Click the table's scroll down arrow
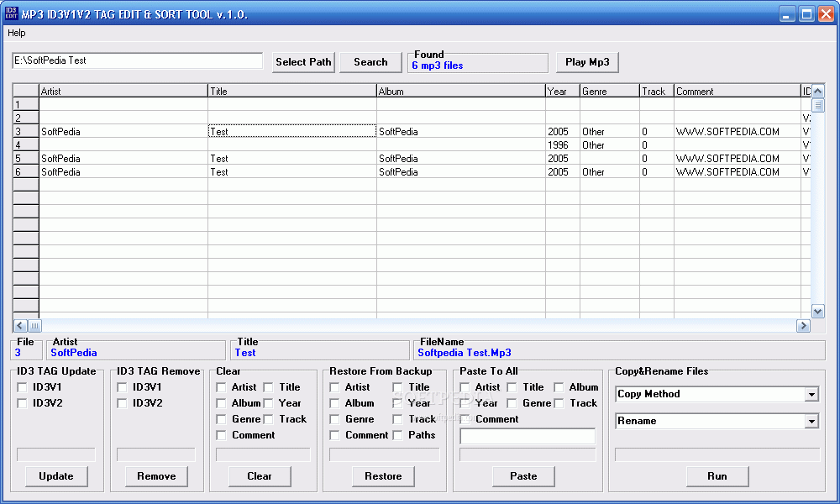Image resolution: width=840 pixels, height=504 pixels. tap(817, 311)
